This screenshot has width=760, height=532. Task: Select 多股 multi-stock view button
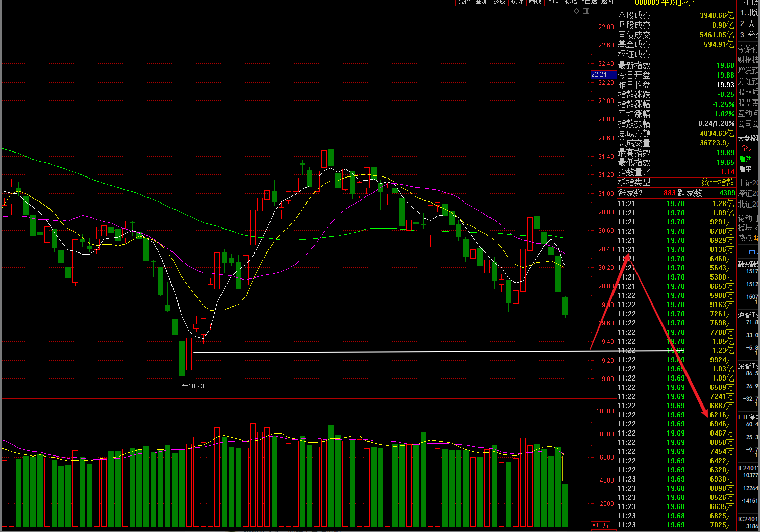coord(499,2)
